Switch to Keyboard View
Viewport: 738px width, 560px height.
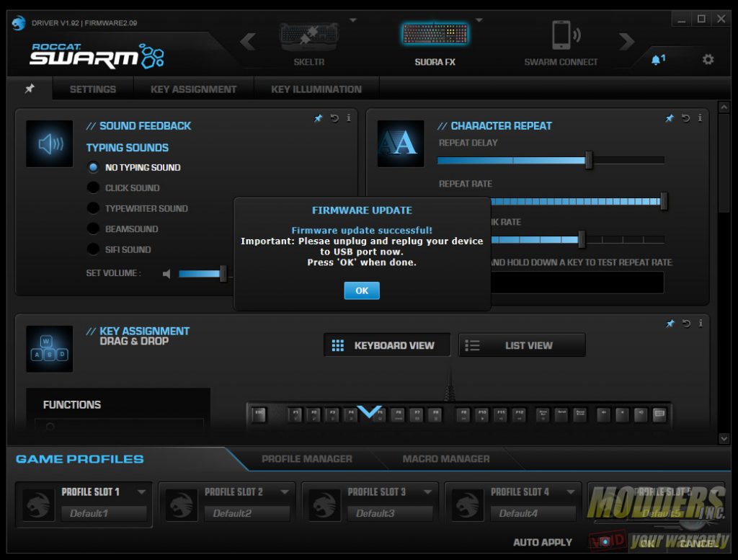387,345
